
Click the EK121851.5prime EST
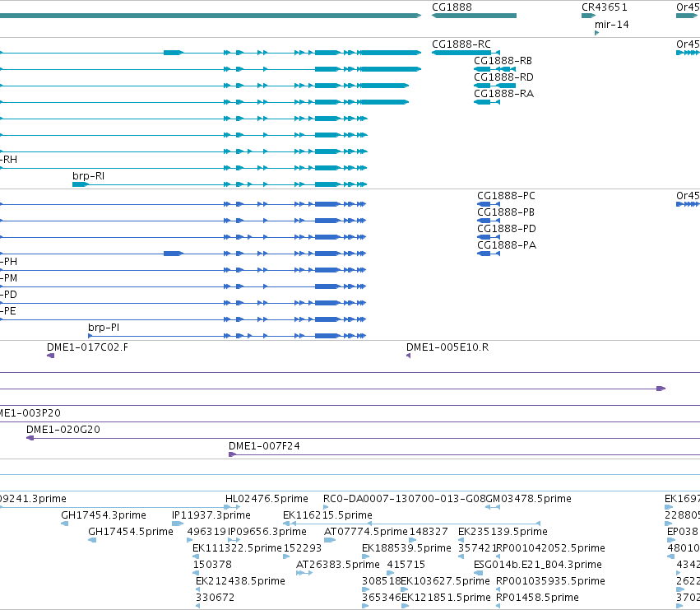(406, 607)
